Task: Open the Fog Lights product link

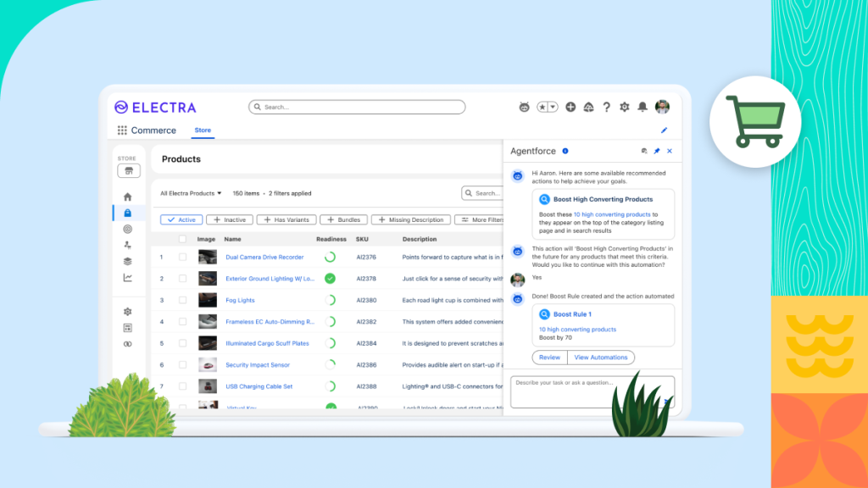Action: point(240,300)
